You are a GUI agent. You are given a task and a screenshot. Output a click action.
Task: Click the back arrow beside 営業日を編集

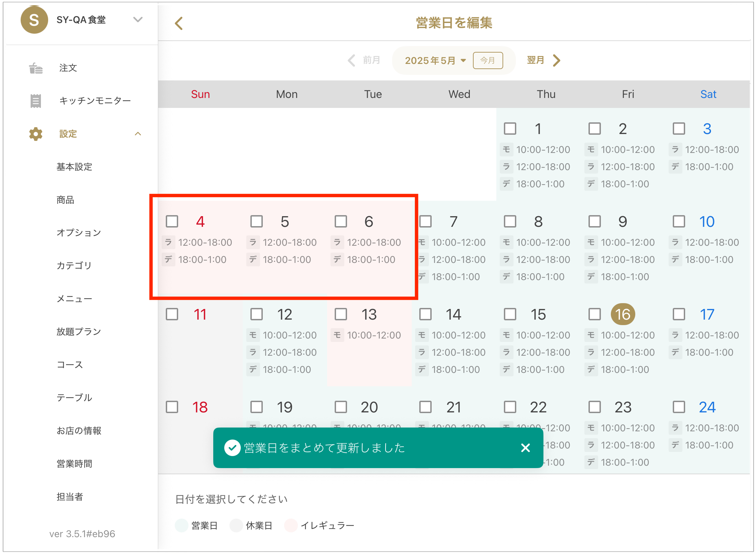(179, 23)
